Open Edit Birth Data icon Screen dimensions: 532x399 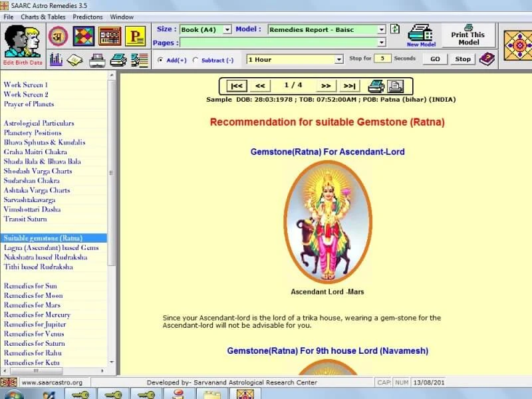click(23, 45)
